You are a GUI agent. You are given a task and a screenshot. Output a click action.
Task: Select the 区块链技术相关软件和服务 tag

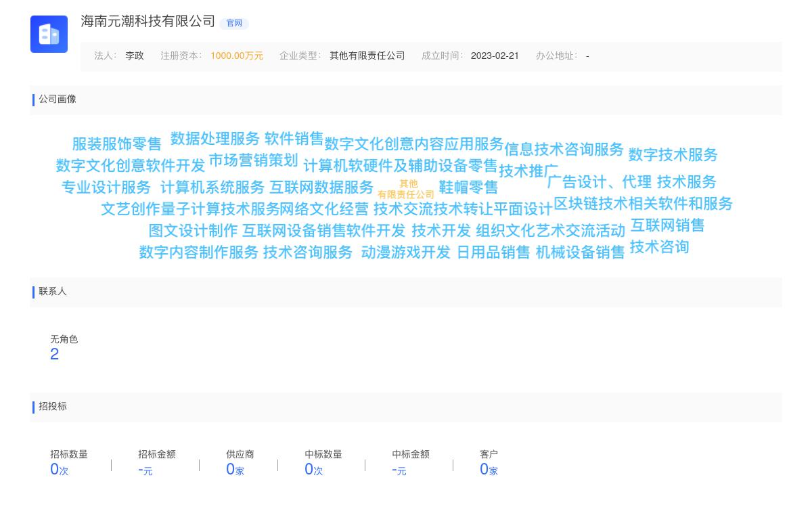(644, 204)
